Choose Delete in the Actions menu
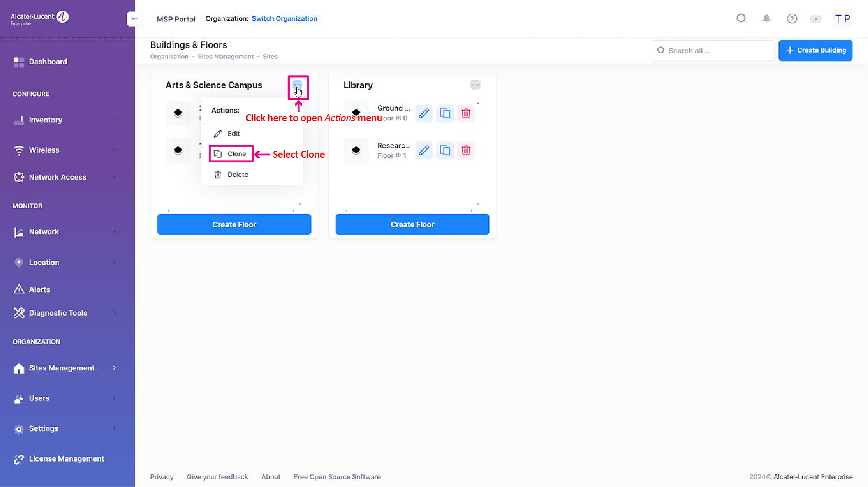868x487 pixels. click(x=237, y=175)
